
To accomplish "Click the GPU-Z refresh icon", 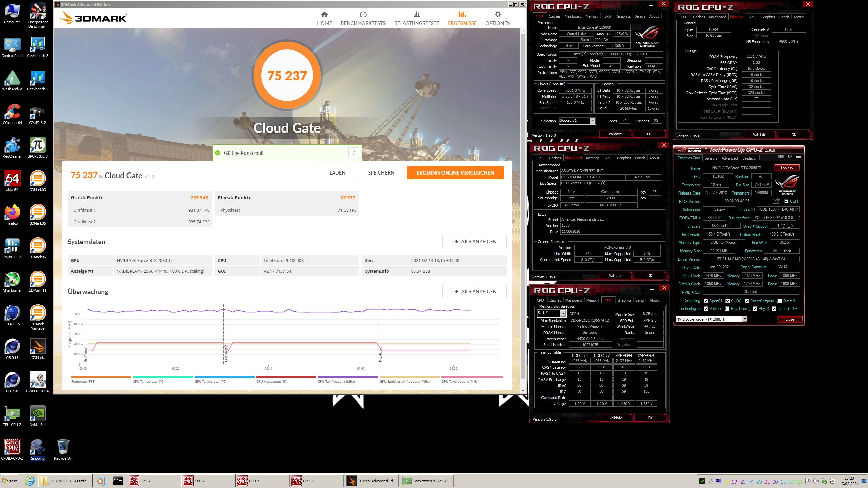I will click(x=790, y=156).
